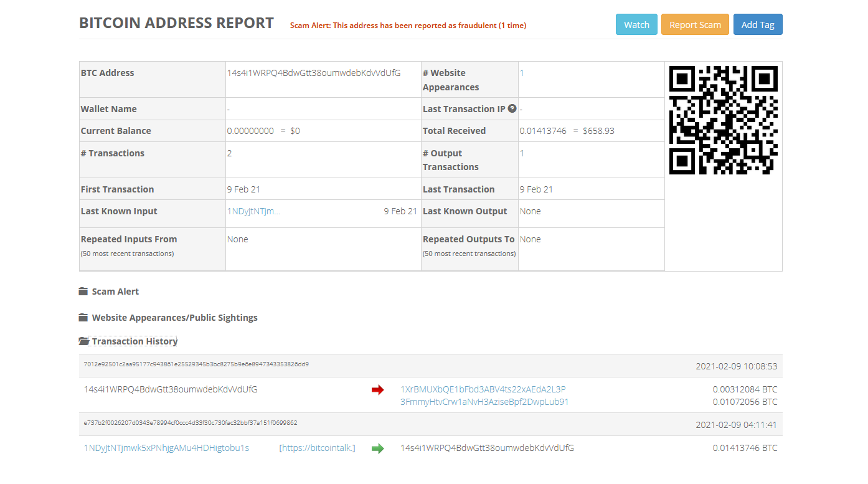Click the scam alert warning message

[408, 26]
